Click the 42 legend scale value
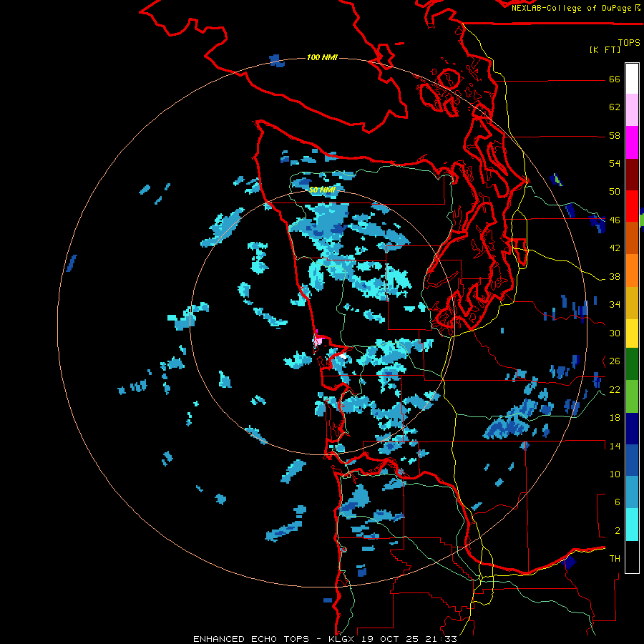 click(615, 248)
